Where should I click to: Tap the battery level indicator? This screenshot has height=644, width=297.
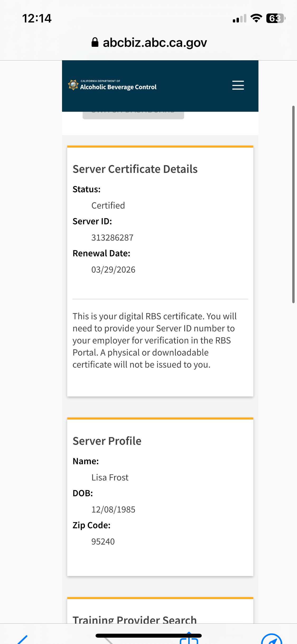276,18
